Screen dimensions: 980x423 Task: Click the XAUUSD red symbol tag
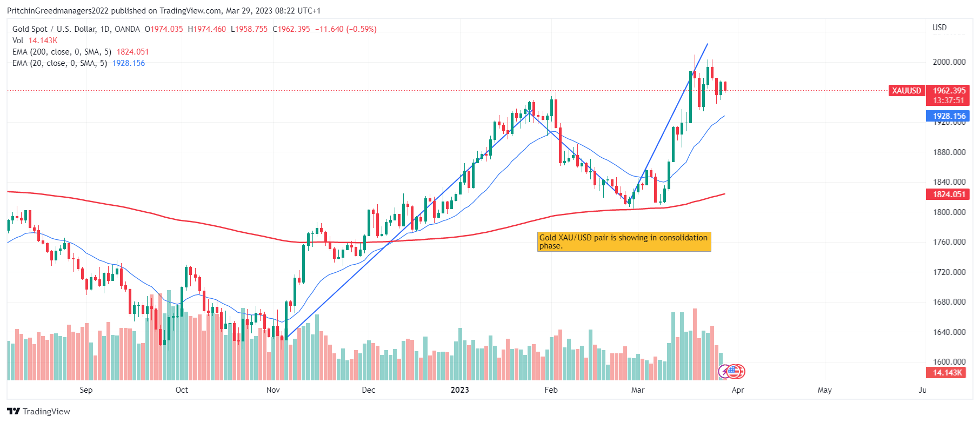point(906,91)
